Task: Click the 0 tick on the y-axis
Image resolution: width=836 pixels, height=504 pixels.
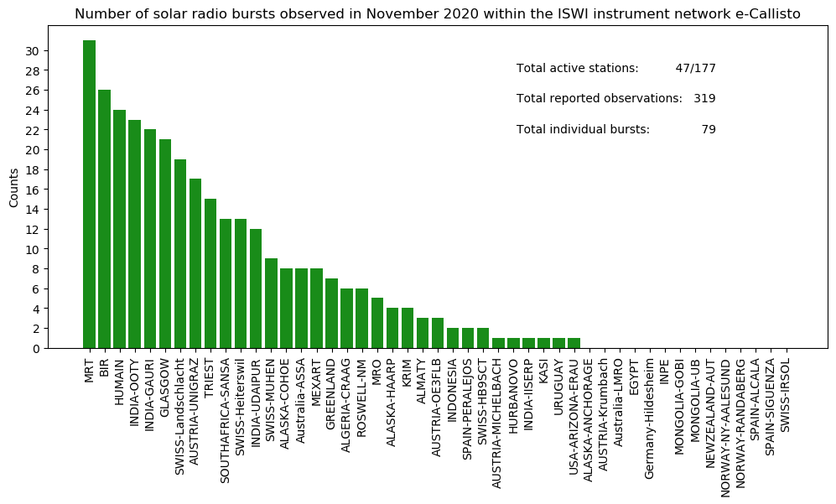Action: coord(36,349)
